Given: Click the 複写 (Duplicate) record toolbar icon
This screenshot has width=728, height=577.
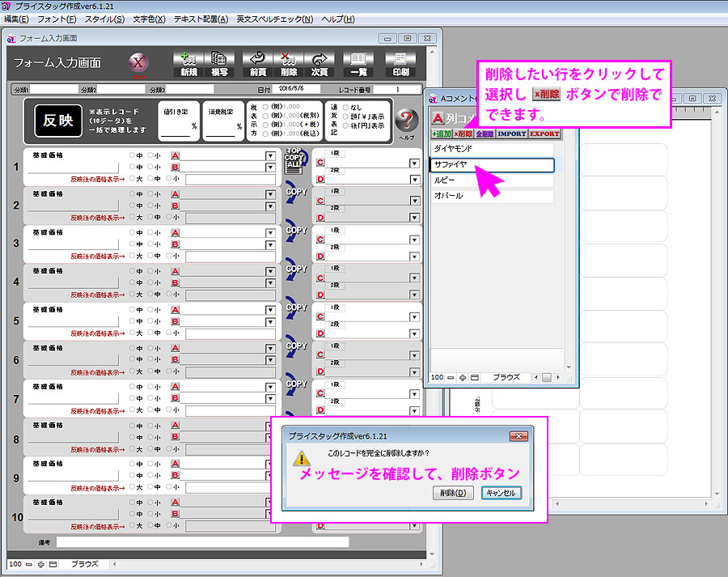Looking at the screenshot, I should click(x=219, y=65).
